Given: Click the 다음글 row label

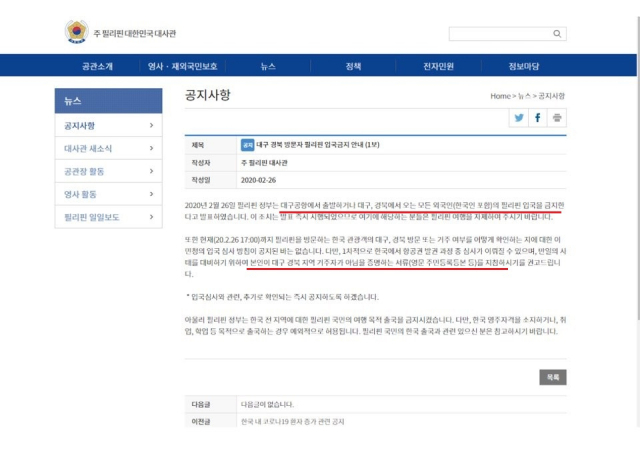Looking at the screenshot, I should [x=201, y=404].
